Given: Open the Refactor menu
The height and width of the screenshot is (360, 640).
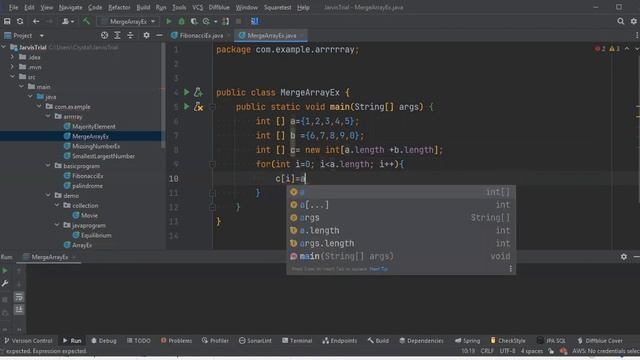Looking at the screenshot, I should pyautogui.click(x=119, y=7).
